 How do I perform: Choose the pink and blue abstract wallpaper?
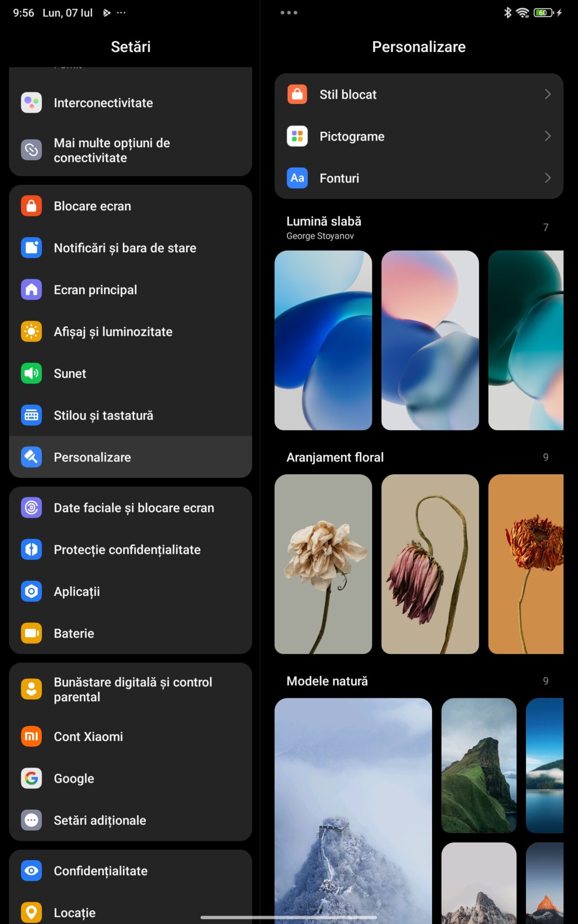430,340
